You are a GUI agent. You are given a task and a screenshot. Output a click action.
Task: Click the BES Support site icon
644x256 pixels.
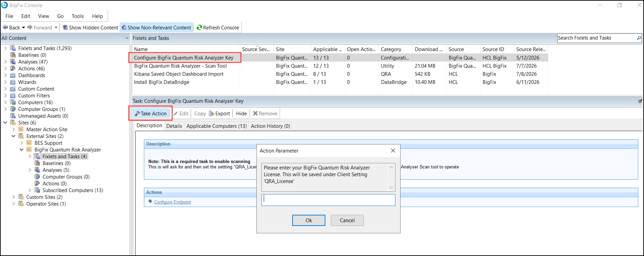[29, 143]
